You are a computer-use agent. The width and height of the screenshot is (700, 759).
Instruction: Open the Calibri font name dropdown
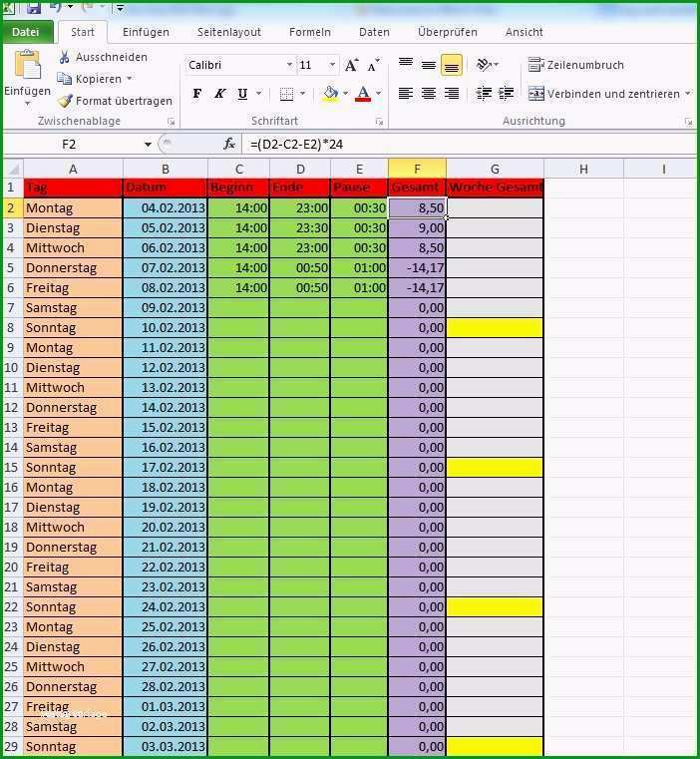pyautogui.click(x=289, y=65)
